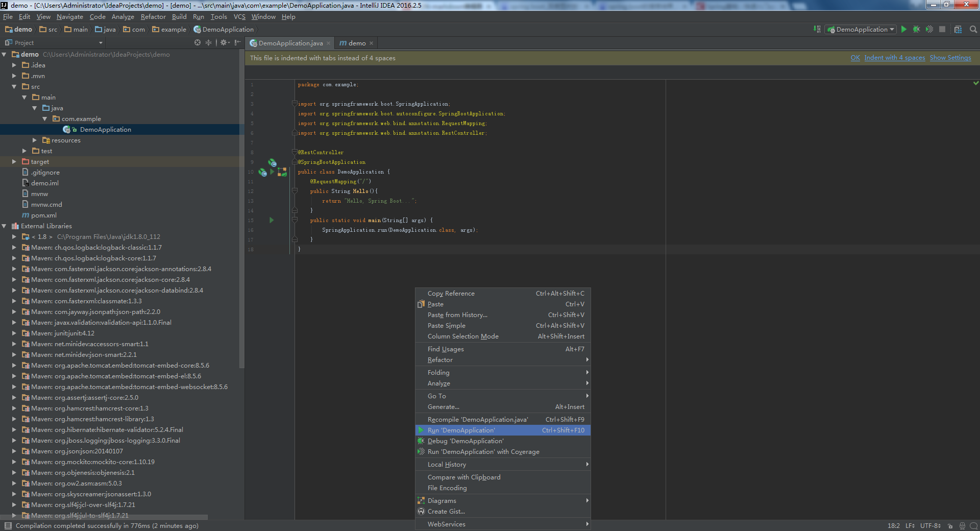The image size is (980, 531).
Task: Expand the target folder
Action: [x=14, y=162]
